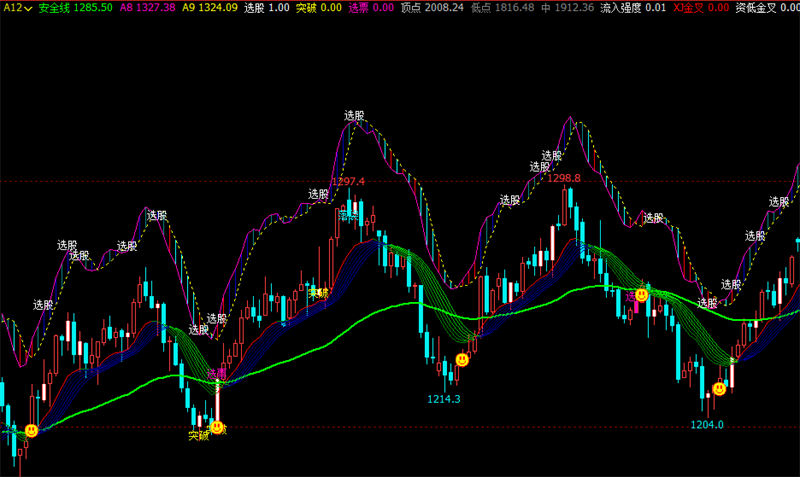Select the A9 1324.09 readout

tap(210, 8)
